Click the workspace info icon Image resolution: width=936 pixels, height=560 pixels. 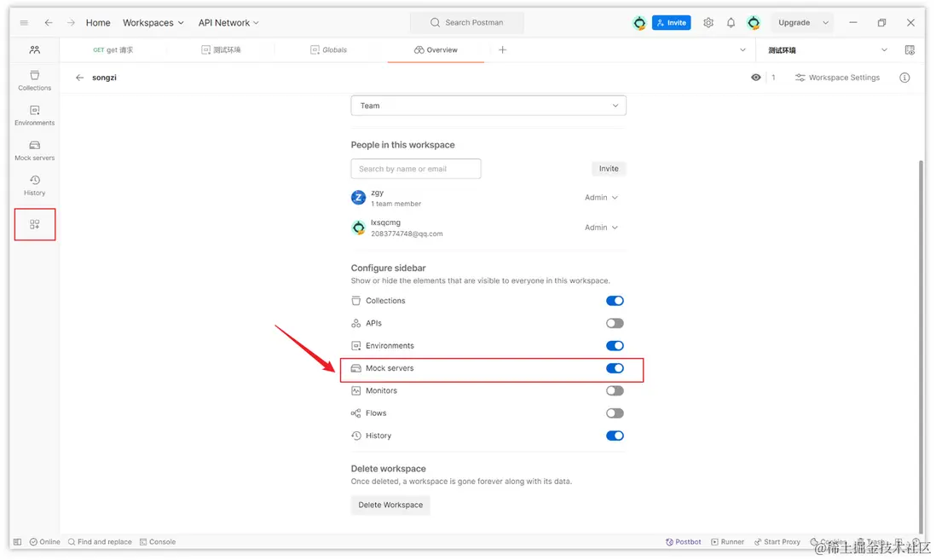point(904,78)
